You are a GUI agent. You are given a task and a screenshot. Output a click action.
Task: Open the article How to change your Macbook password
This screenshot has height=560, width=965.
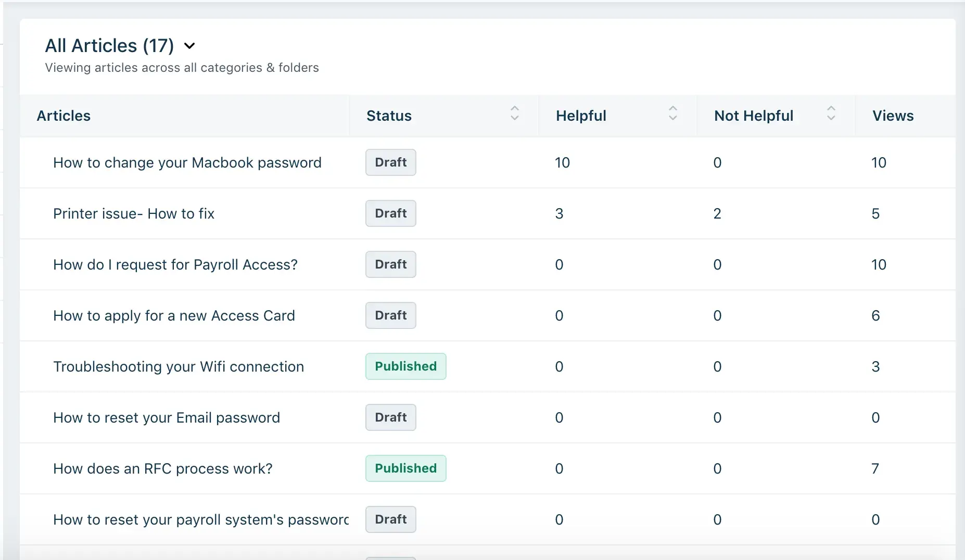coord(187,162)
